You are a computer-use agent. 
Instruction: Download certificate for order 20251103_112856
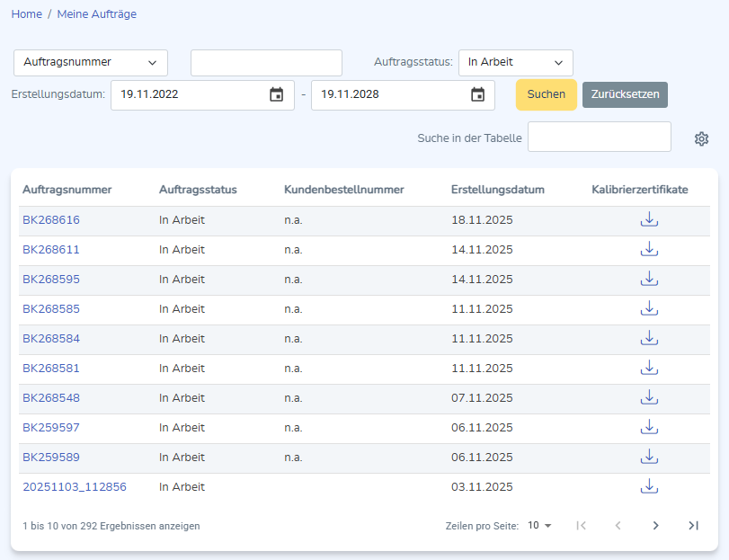click(649, 487)
